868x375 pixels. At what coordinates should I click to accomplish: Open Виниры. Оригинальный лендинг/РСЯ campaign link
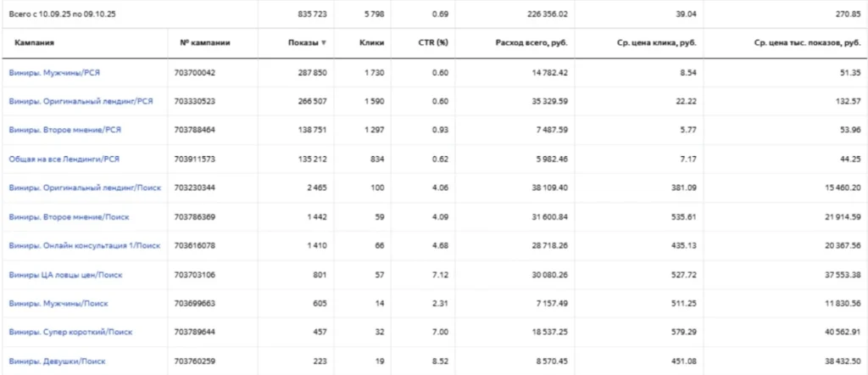(x=81, y=101)
